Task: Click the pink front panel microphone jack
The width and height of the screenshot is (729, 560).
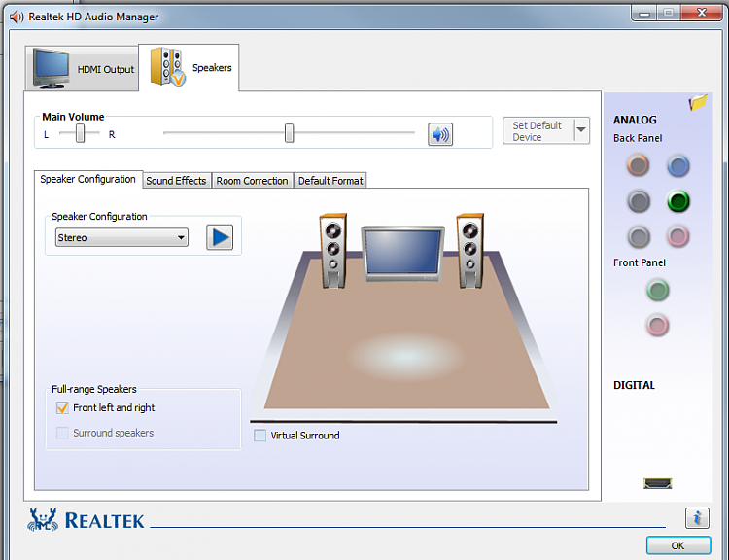Action: click(x=657, y=325)
